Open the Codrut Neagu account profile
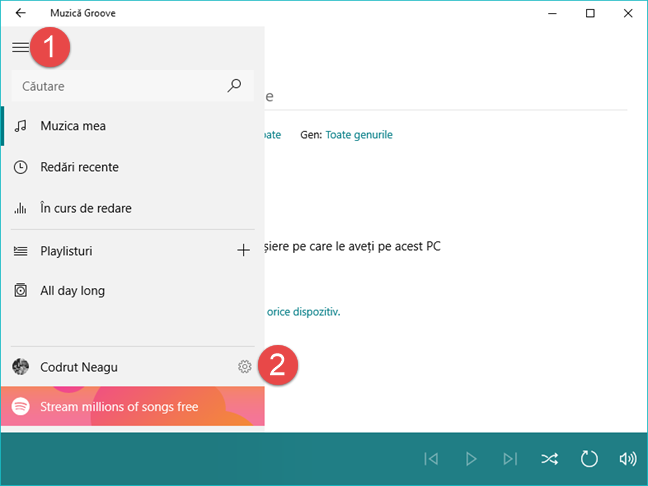648x486 pixels. pyautogui.click(x=118, y=367)
